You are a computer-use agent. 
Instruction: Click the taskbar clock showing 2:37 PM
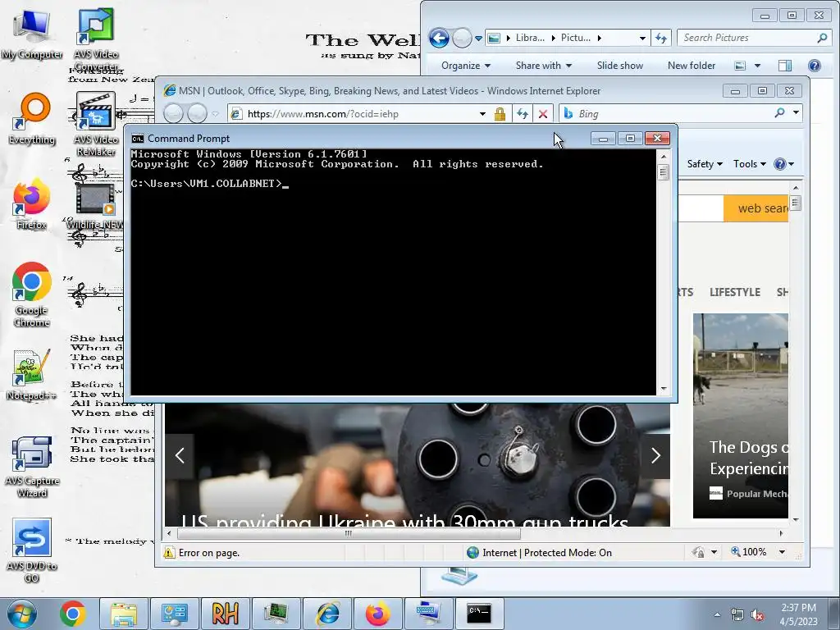click(x=798, y=614)
